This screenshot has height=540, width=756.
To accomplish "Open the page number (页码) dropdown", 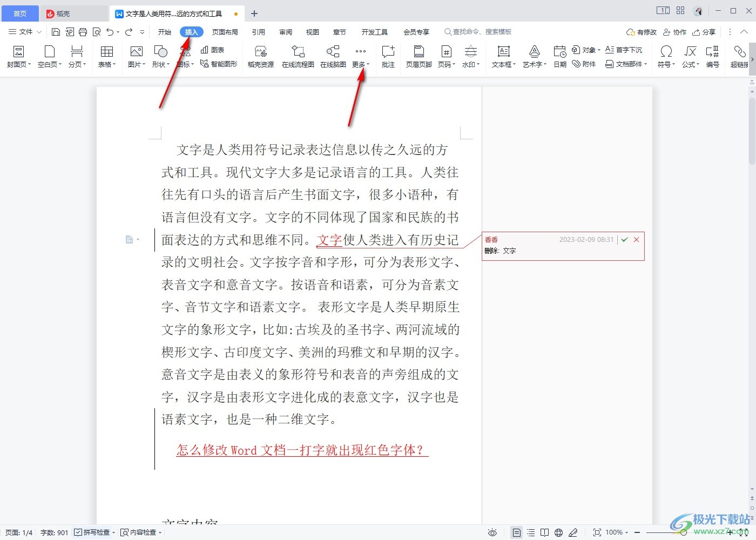I will tap(447, 56).
